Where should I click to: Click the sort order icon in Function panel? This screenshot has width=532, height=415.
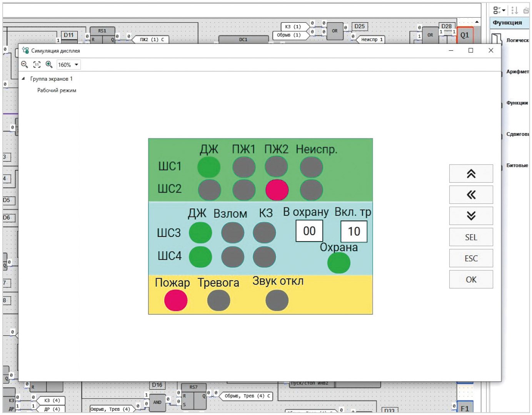point(514,10)
